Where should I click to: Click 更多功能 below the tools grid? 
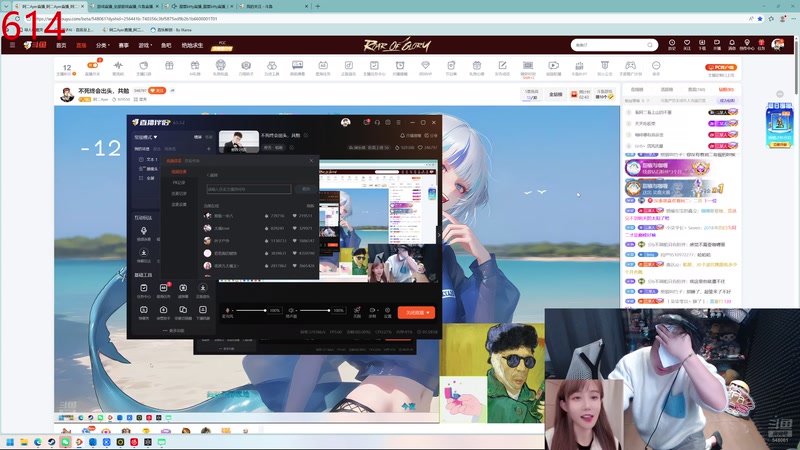coord(173,331)
